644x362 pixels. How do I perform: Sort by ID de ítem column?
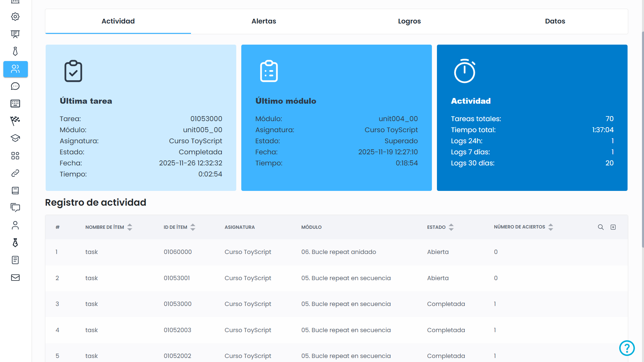pyautogui.click(x=193, y=227)
